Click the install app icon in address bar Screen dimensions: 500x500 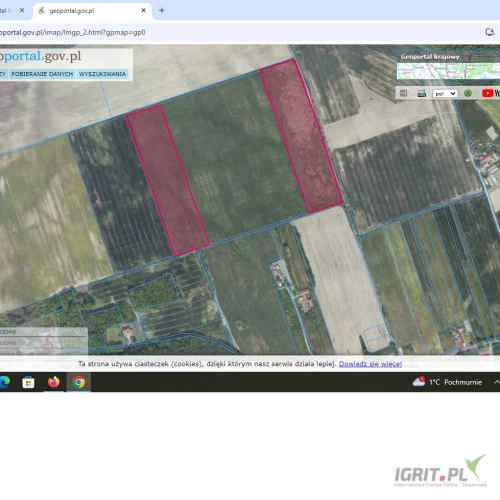point(489,32)
